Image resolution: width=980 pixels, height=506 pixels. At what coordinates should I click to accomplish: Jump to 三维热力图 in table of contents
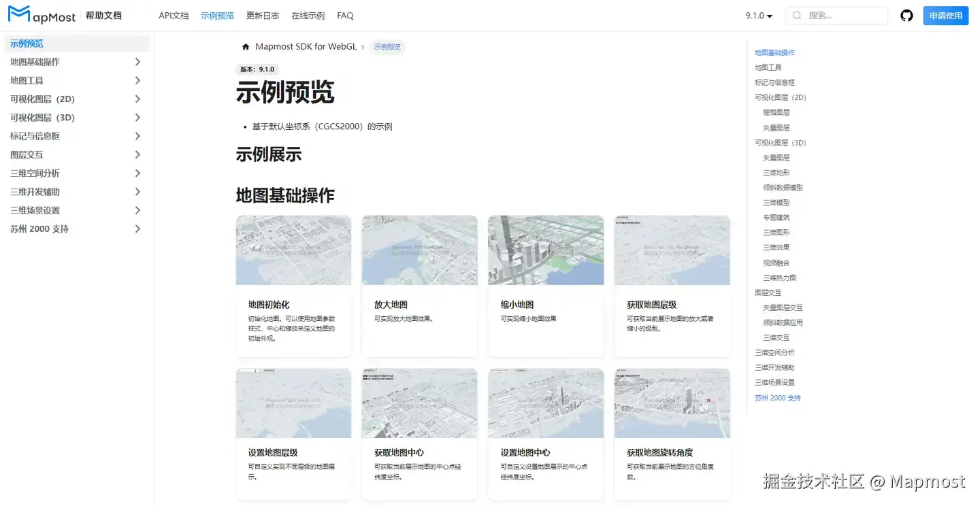pyautogui.click(x=780, y=277)
